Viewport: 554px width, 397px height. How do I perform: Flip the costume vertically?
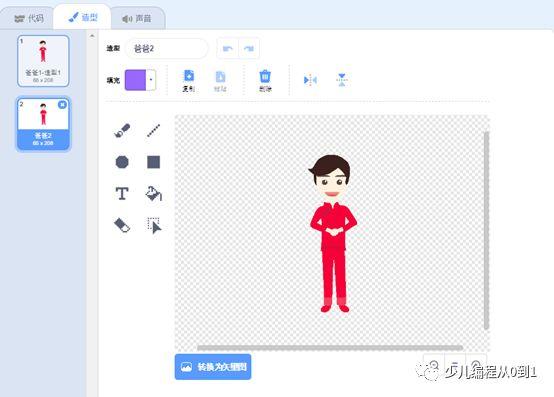tap(342, 80)
